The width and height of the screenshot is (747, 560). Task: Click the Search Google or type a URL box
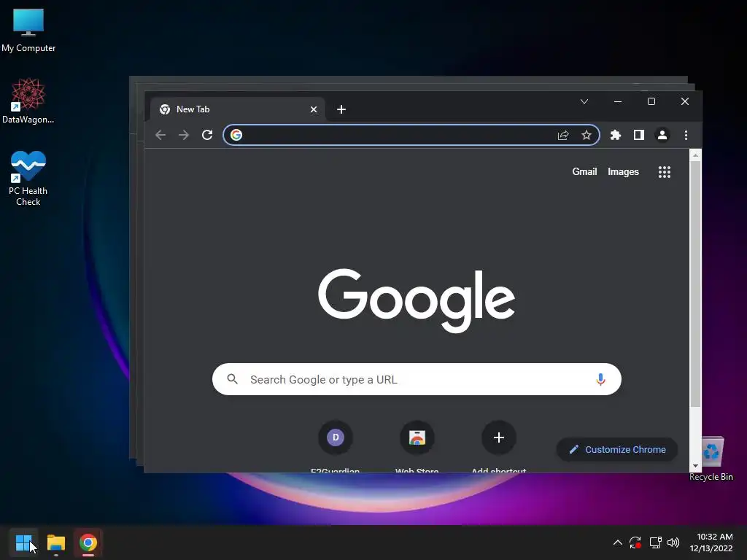[x=417, y=379]
